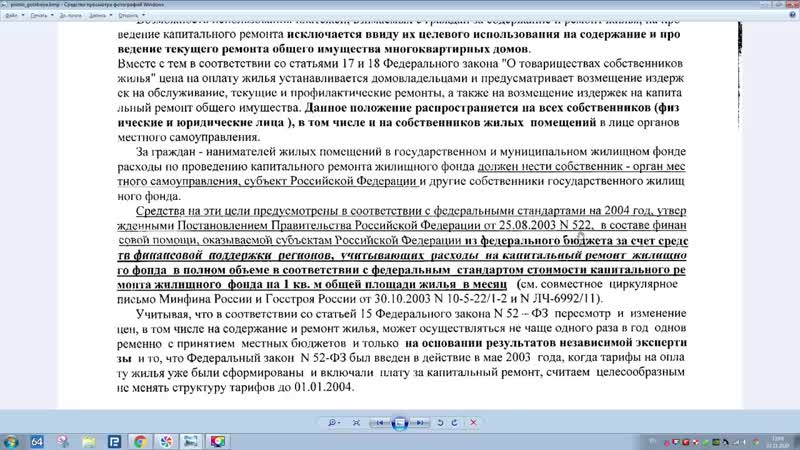Open the last taskbar app with the multicolor icon
The image size is (800, 450).
tap(218, 441)
